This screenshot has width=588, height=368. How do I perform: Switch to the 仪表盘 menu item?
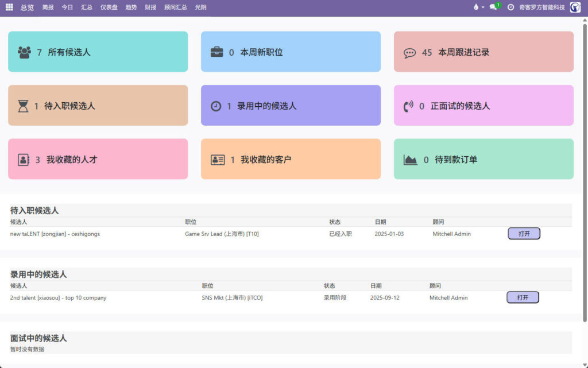(x=109, y=7)
